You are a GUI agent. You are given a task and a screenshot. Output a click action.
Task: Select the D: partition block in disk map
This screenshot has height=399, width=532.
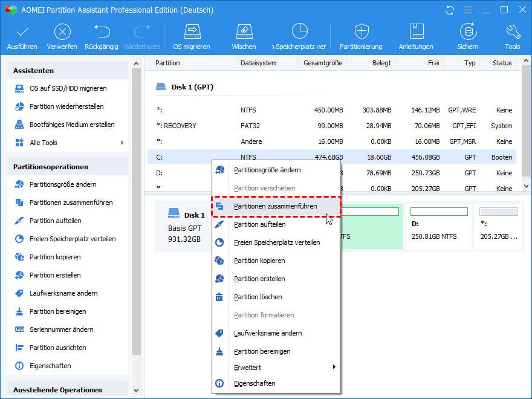[438, 226]
